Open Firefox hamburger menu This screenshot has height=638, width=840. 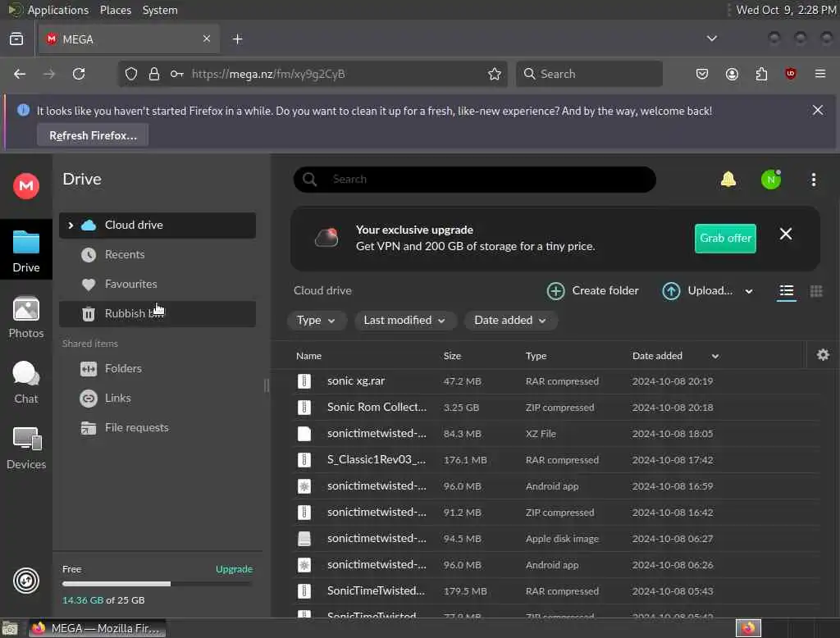819,74
